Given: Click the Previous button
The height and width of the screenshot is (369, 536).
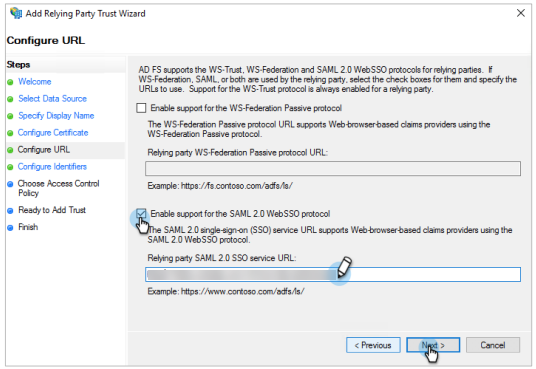Looking at the screenshot, I should click(373, 345).
